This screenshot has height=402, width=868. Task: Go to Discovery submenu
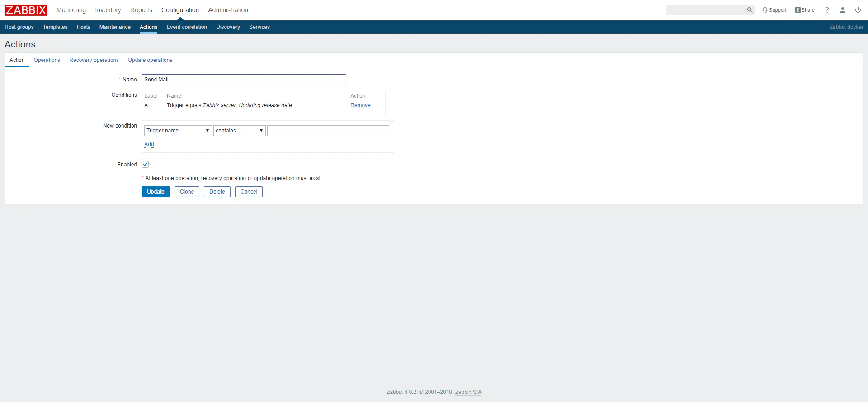[228, 27]
